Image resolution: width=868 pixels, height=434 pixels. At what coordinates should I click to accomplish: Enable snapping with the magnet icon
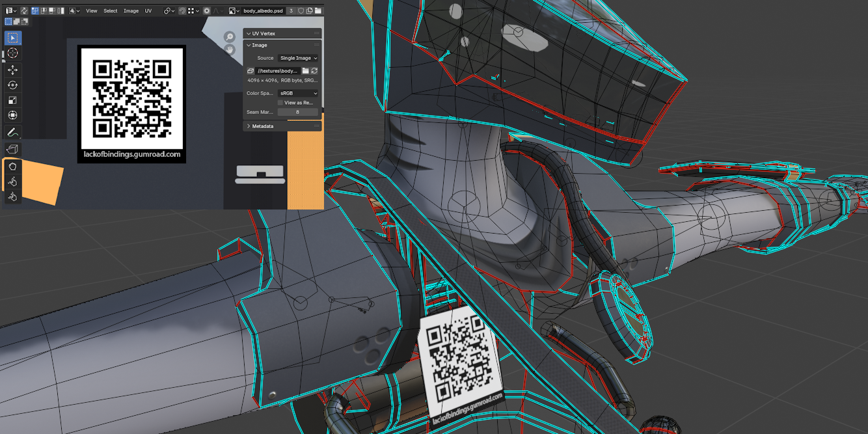click(182, 10)
